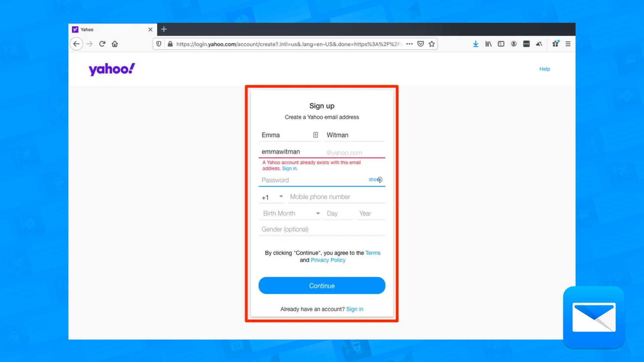Open browser overflow menu via ellipsis
This screenshot has width=644, height=362.
tap(409, 44)
